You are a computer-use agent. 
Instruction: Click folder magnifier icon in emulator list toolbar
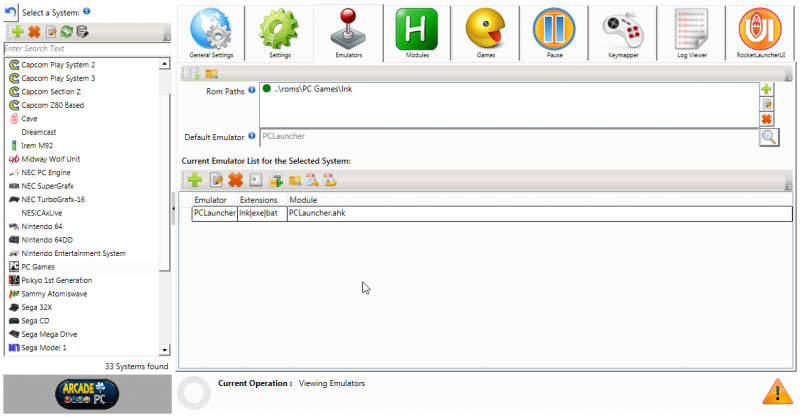coord(295,180)
